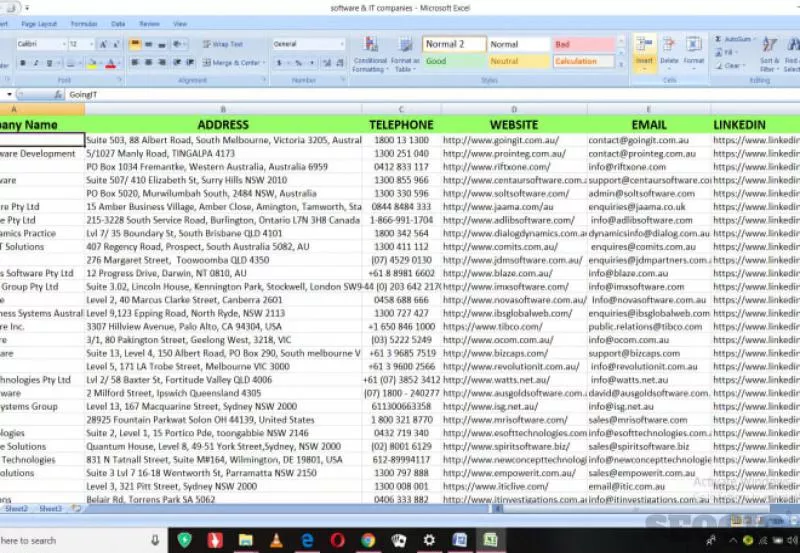
Task: Apply the Bad cell style
Action: [583, 44]
